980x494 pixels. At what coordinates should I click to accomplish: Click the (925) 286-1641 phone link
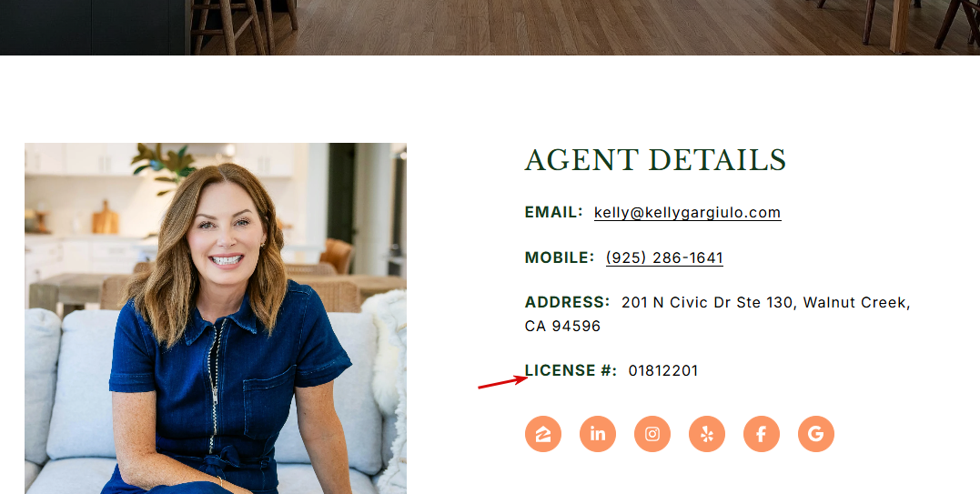click(664, 258)
